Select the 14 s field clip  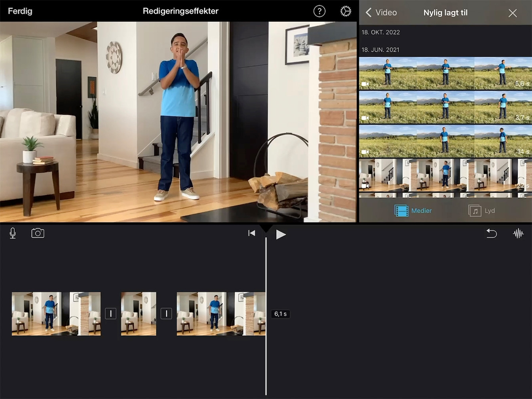coord(445,141)
